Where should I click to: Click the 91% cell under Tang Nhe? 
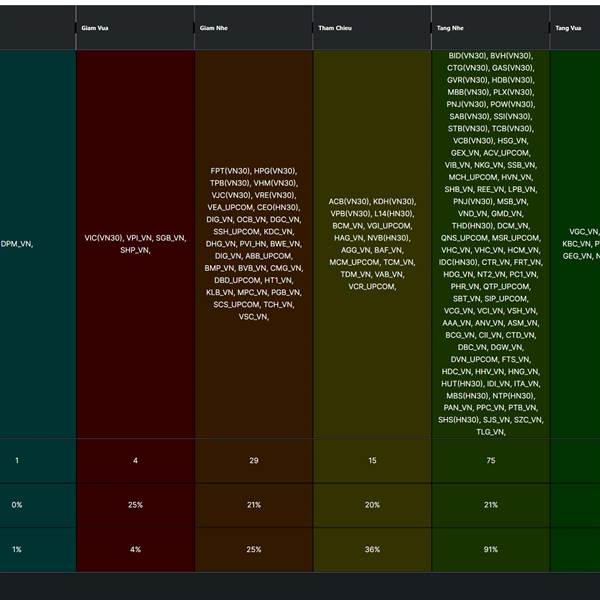pyautogui.click(x=491, y=549)
